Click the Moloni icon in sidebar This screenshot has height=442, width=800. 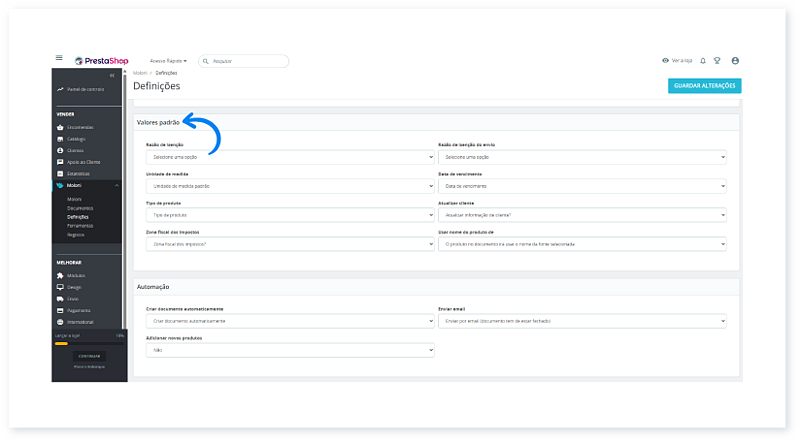60,186
